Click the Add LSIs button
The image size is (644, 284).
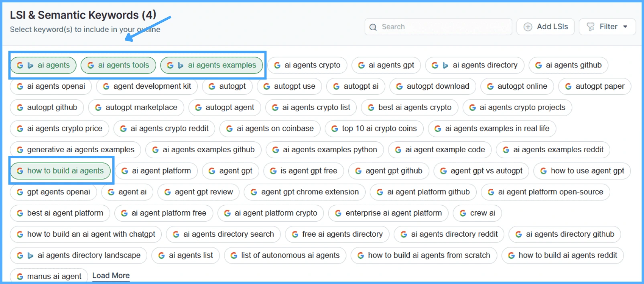[545, 27]
